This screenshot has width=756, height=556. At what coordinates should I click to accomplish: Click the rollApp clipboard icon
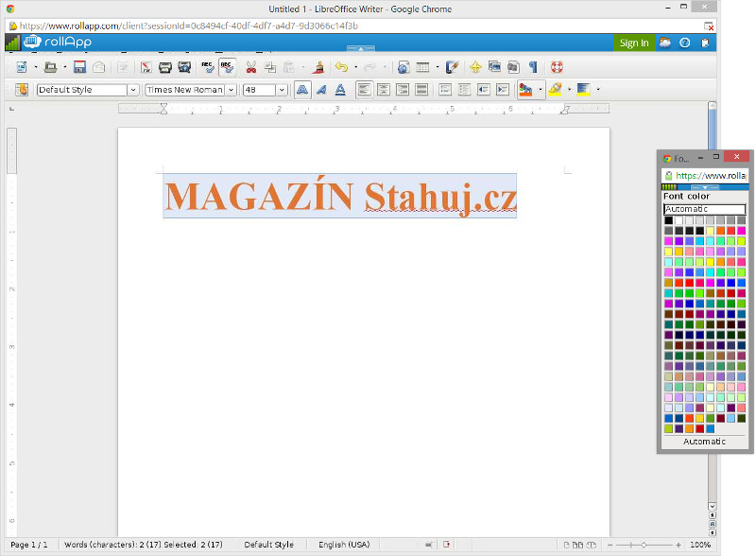click(705, 43)
